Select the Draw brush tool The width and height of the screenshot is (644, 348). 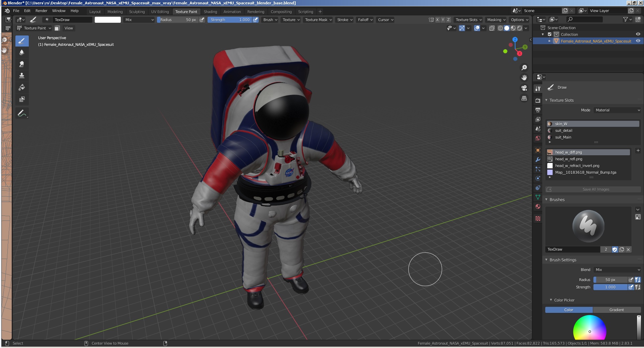coord(22,41)
